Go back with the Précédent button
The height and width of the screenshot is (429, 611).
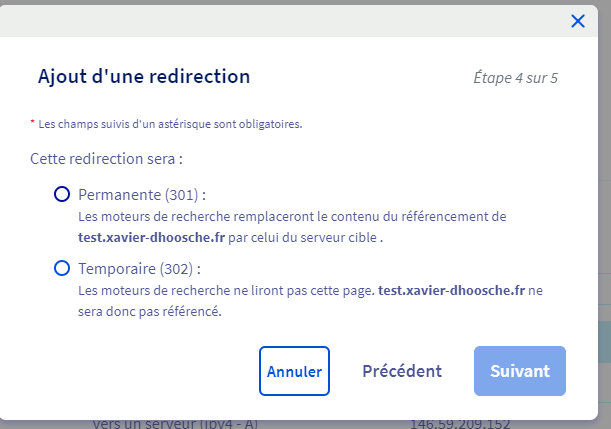pos(402,371)
